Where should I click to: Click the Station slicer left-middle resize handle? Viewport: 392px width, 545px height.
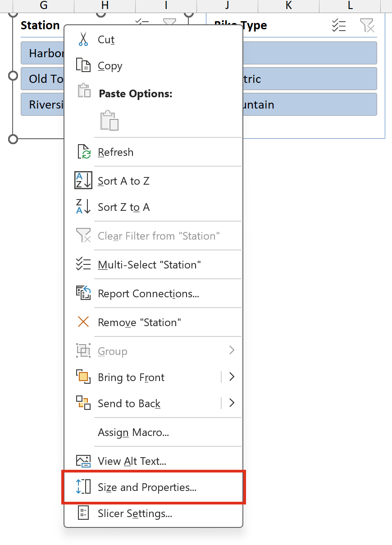pos(13,75)
